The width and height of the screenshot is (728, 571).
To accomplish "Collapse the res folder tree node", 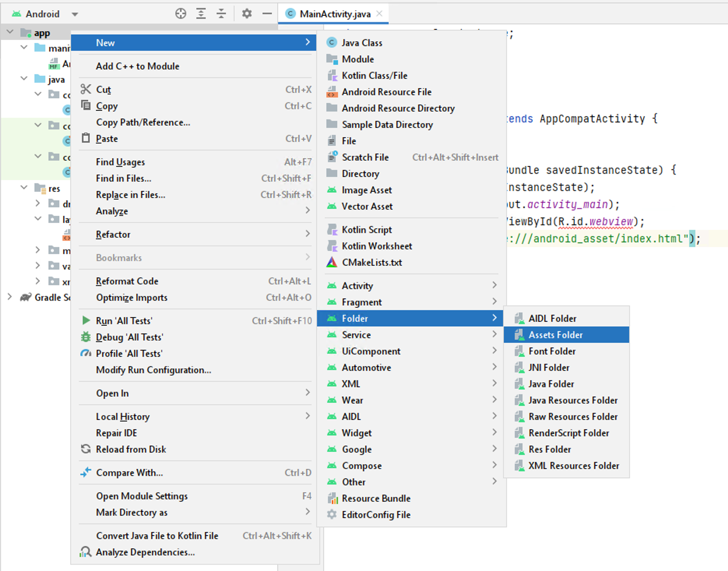I will (x=24, y=188).
